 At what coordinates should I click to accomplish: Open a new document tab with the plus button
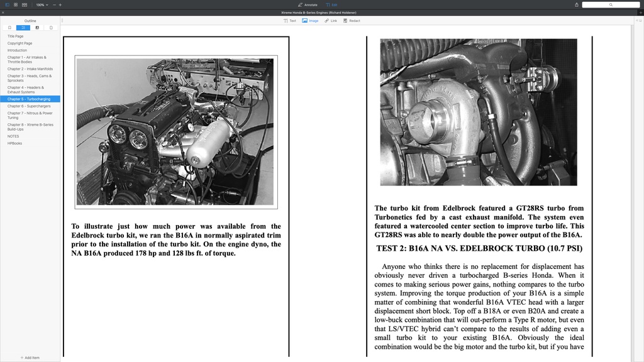(640, 12)
